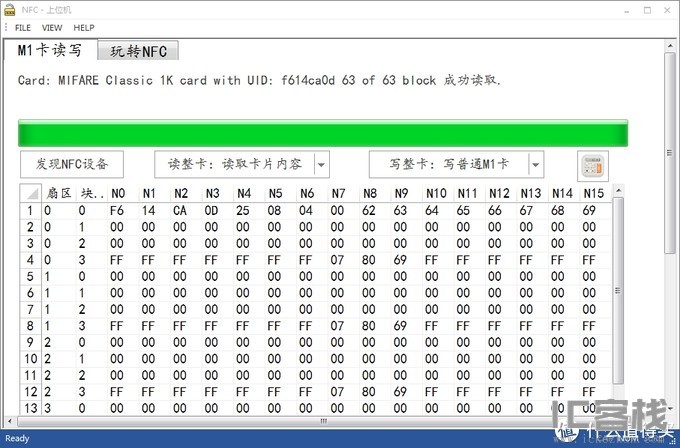The image size is (680, 448).
Task: Click 读整卡: 读取卡片内容 button
Action: (235, 164)
